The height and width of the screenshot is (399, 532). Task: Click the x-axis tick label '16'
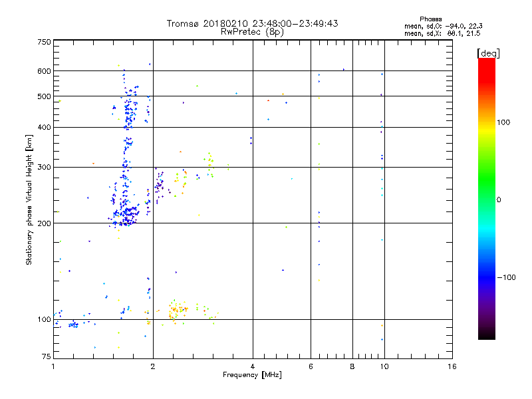pos(452,366)
